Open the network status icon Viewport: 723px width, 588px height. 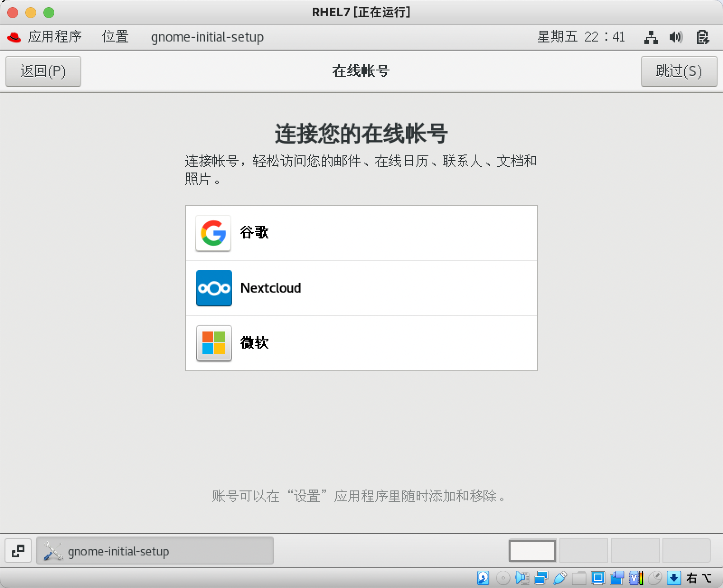651,37
